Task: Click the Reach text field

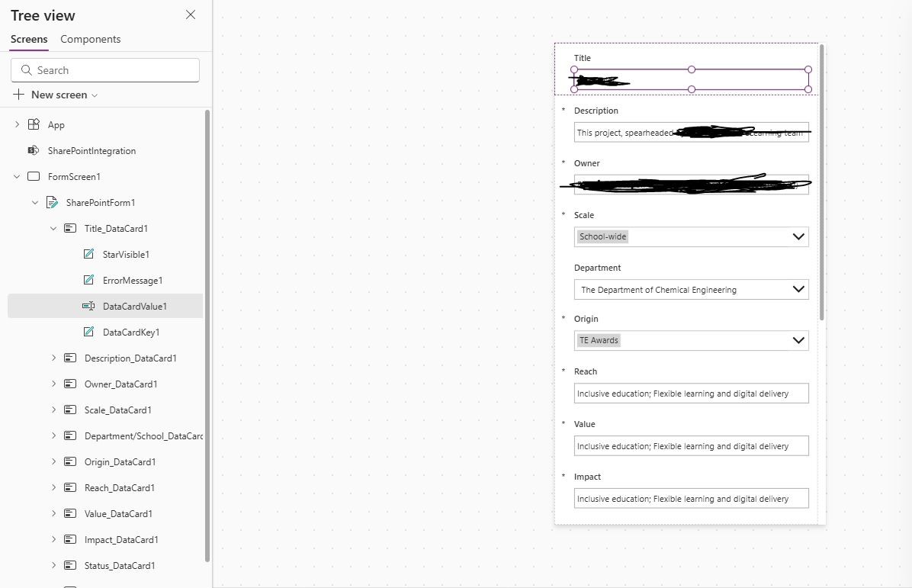Action: point(691,394)
